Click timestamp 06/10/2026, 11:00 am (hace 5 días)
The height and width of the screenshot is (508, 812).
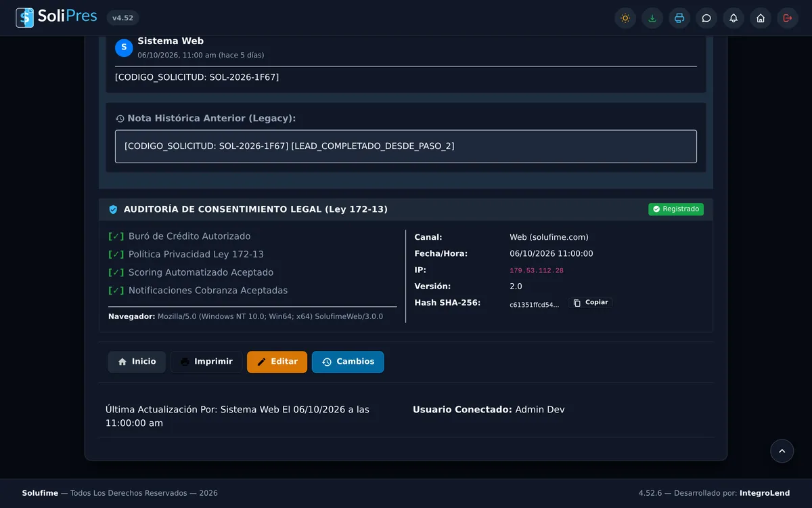pyautogui.click(x=201, y=55)
